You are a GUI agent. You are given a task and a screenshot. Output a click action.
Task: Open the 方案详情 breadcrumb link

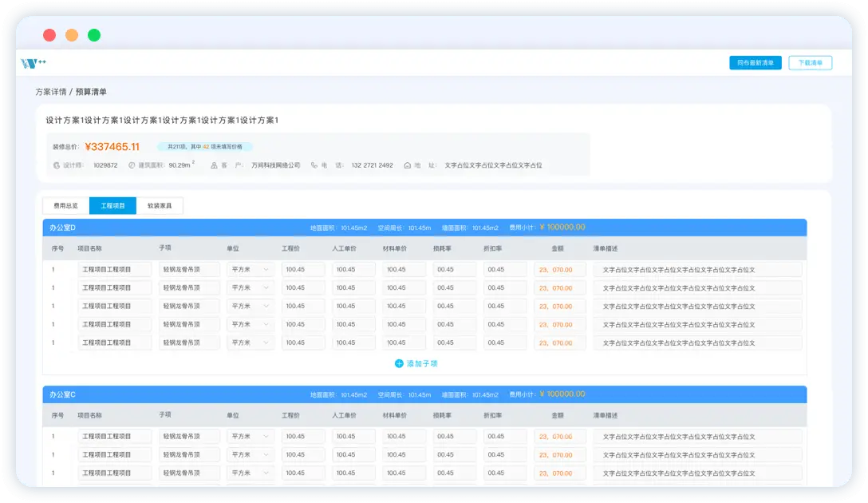(51, 92)
